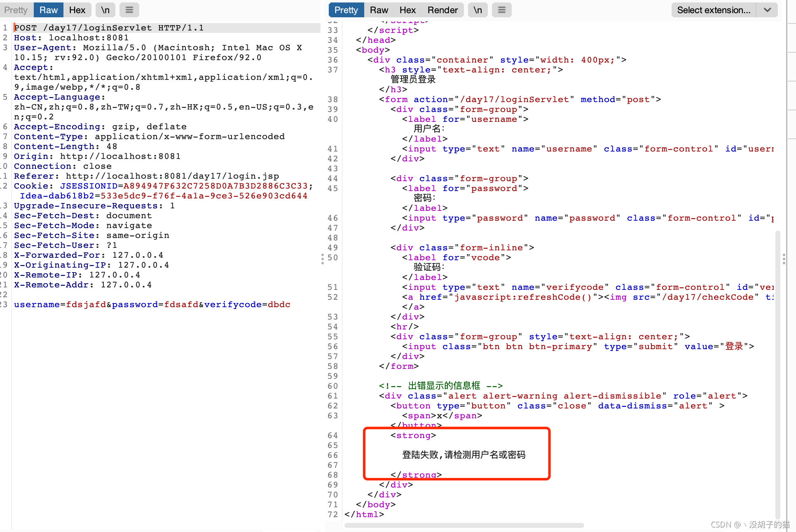Screen dimensions: 796x532
Task: Click the Origin: http://localhost:8081 header
Action: tap(97, 156)
